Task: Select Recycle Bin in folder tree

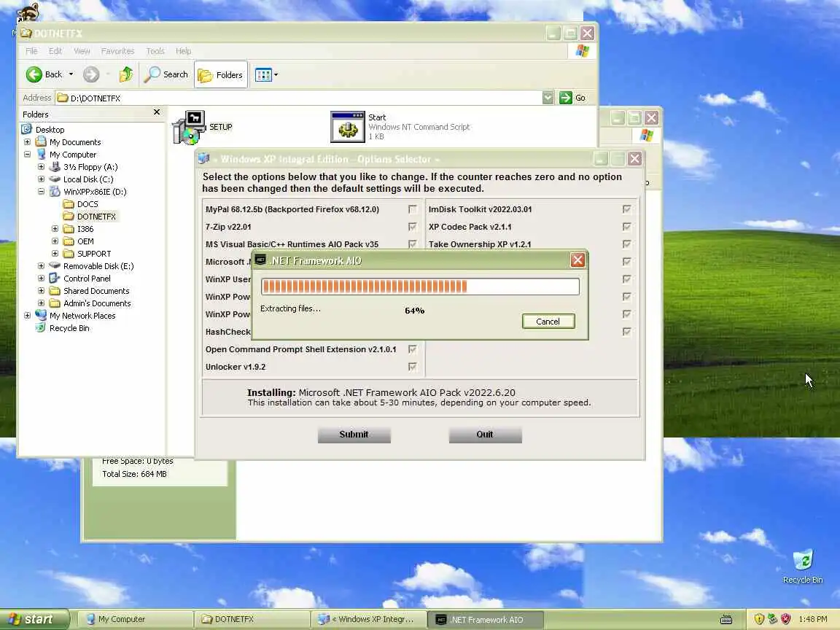Action: (69, 328)
